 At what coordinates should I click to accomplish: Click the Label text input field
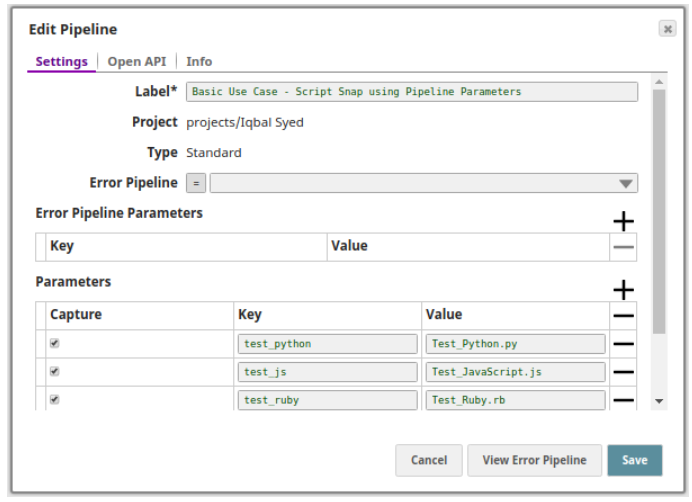tap(411, 92)
